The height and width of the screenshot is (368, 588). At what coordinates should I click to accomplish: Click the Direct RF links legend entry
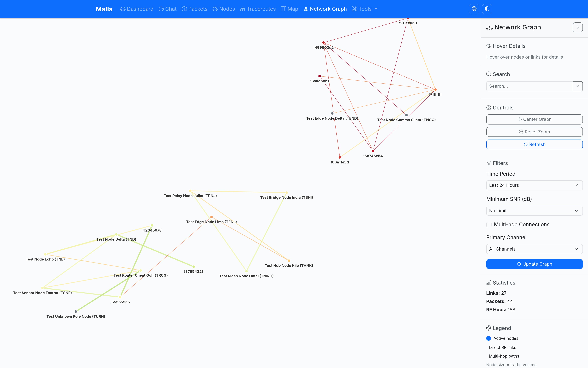pyautogui.click(x=502, y=348)
